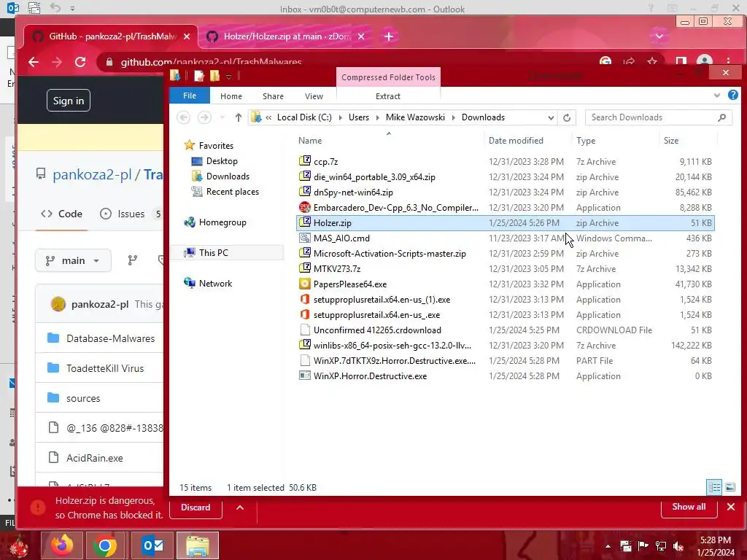Switch to Holzer/Holzer.zip Chrome tab
This screenshot has width=747, height=560.
(287, 36)
